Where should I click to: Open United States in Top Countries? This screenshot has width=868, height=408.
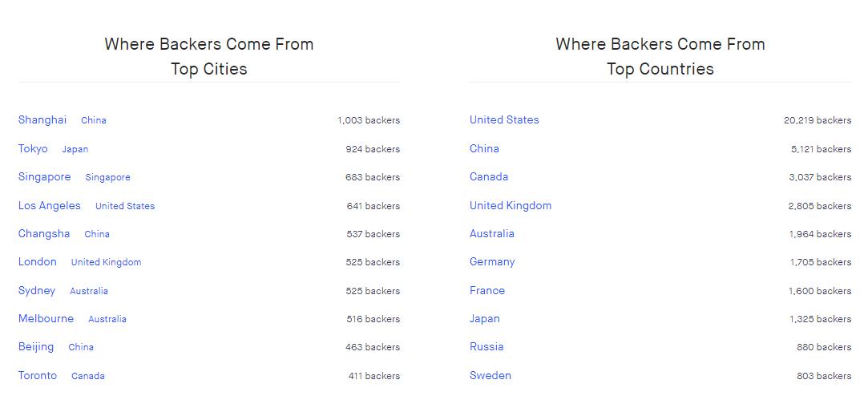click(504, 120)
